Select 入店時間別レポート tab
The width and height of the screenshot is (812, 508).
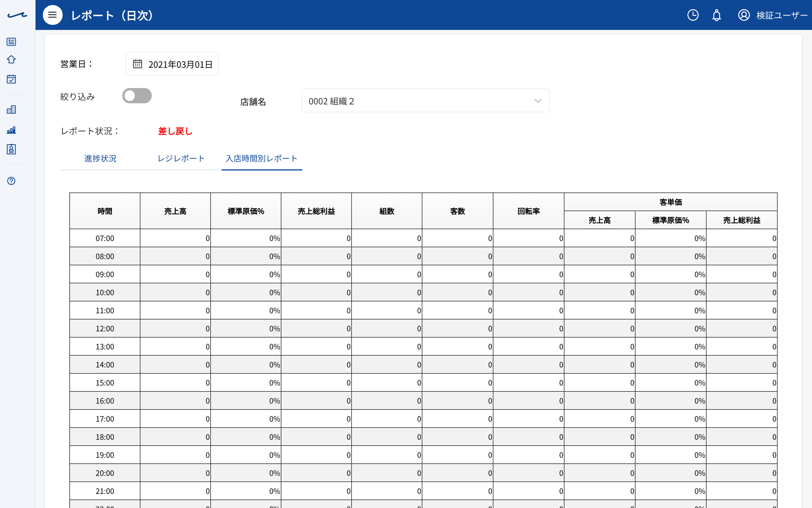[262, 159]
